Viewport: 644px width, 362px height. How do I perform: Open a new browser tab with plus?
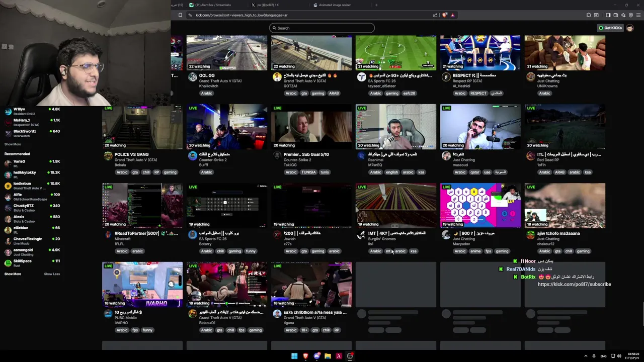point(376,5)
